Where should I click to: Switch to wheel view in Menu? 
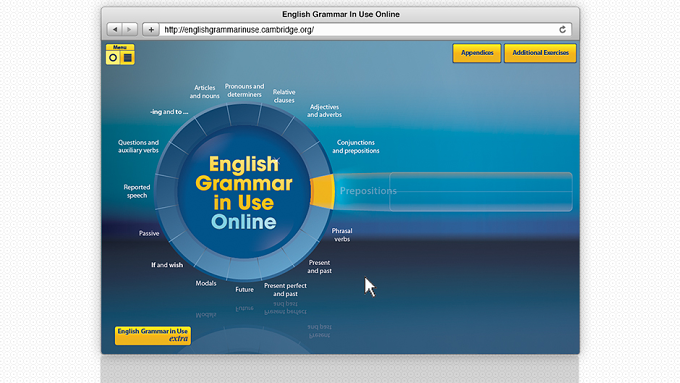[113, 58]
